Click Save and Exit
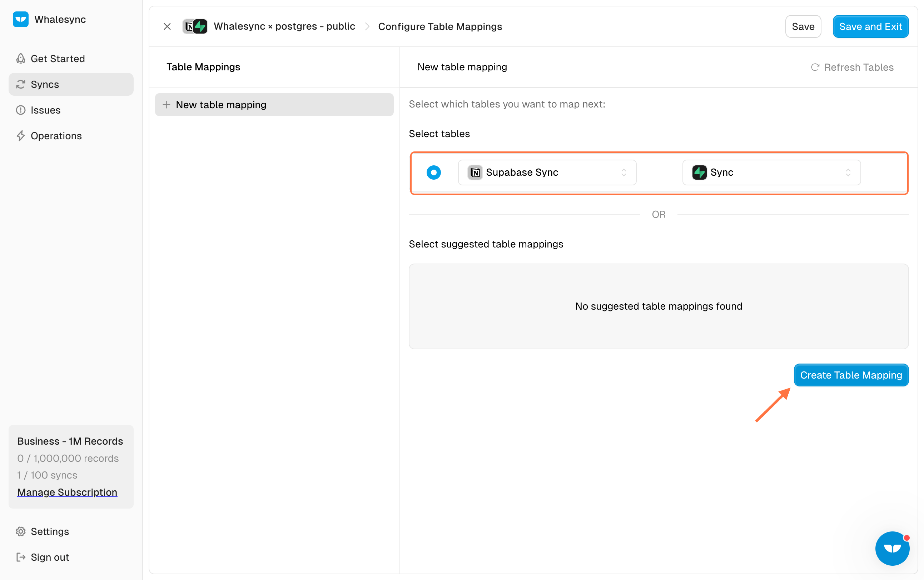The height and width of the screenshot is (580, 924). point(870,26)
